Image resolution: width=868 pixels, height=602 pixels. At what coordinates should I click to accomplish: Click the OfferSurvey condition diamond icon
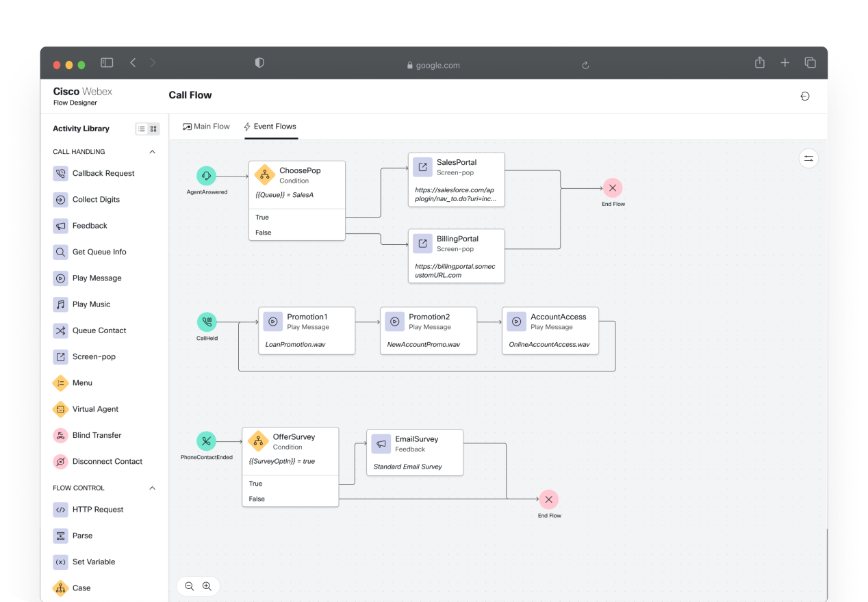pyautogui.click(x=258, y=441)
